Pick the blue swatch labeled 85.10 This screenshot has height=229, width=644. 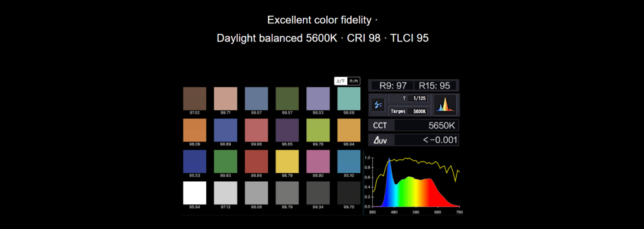[348, 161]
